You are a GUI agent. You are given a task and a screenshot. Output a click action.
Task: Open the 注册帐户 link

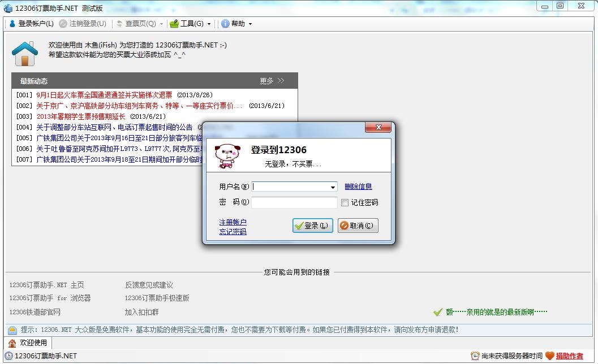233,222
